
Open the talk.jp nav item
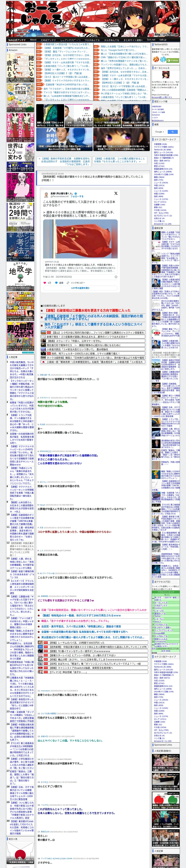point(163,40)
